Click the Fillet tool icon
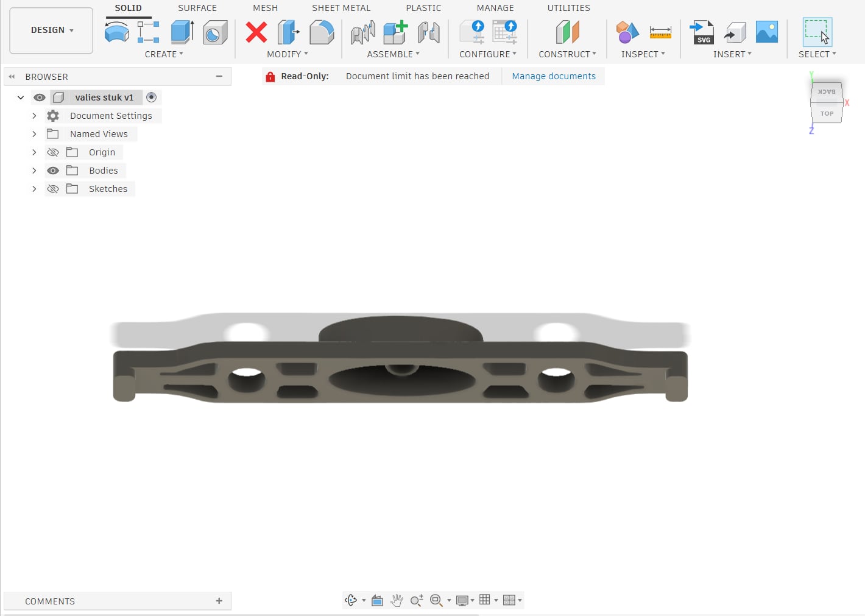The width and height of the screenshot is (865, 616). (321, 32)
